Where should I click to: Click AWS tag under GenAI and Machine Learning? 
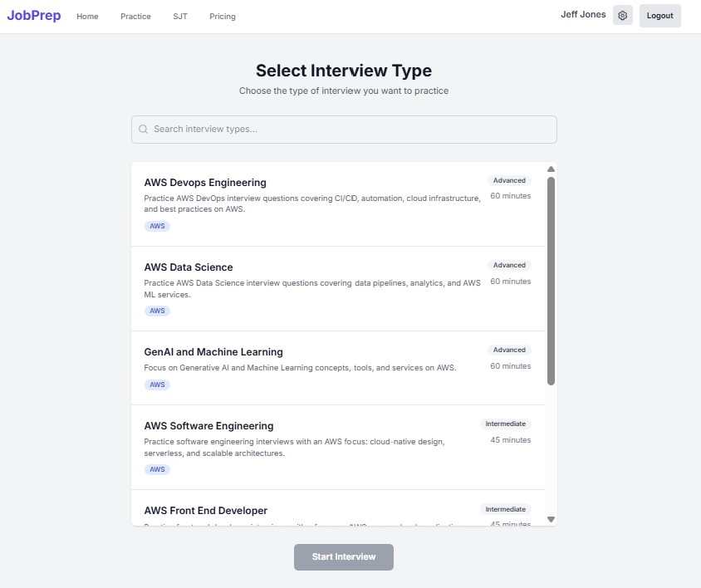tap(157, 385)
